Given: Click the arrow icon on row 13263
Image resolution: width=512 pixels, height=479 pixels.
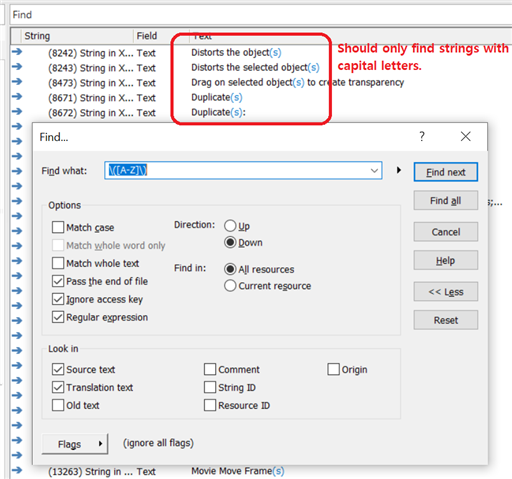Looking at the screenshot, I should [17, 470].
